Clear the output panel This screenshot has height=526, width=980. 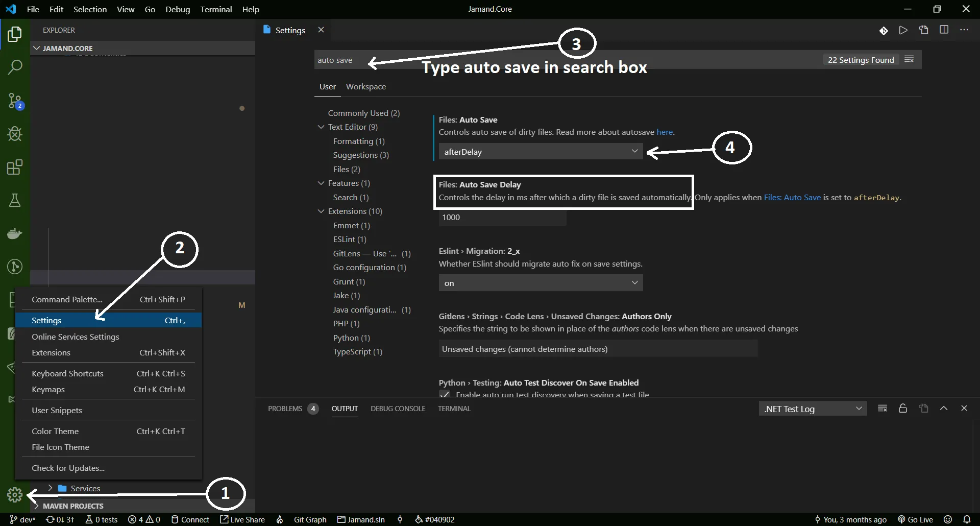[883, 408]
